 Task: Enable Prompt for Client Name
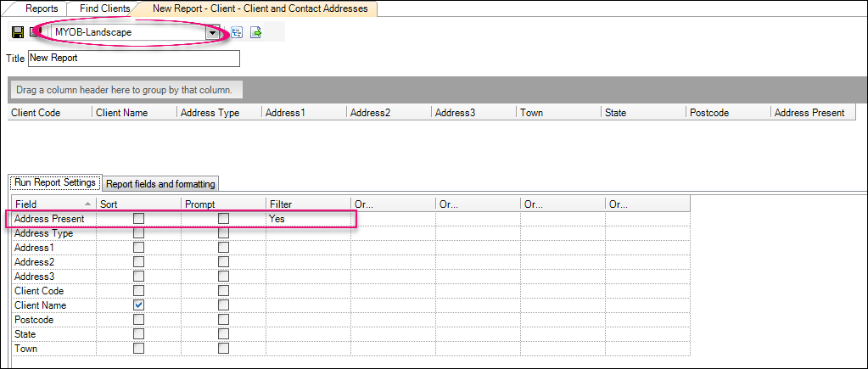(x=223, y=305)
